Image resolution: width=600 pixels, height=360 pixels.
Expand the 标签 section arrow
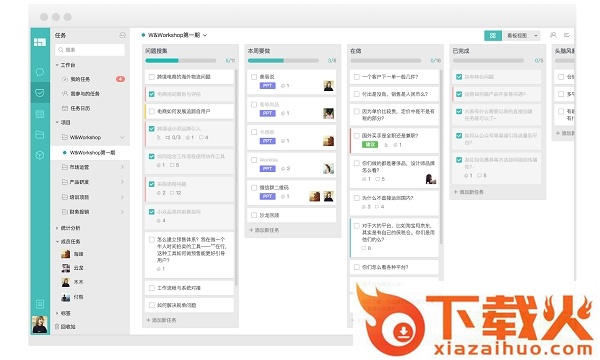[x=57, y=313]
